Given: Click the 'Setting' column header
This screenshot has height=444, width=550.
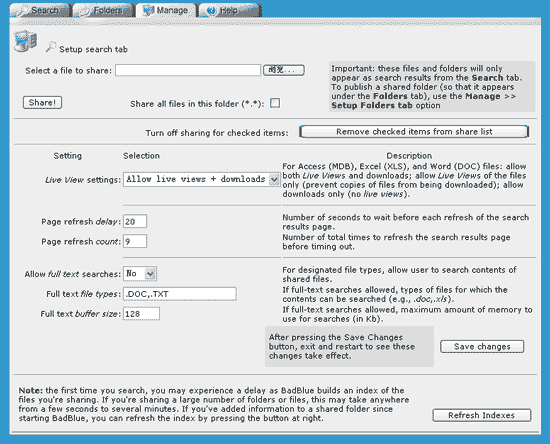Looking at the screenshot, I should [68, 156].
